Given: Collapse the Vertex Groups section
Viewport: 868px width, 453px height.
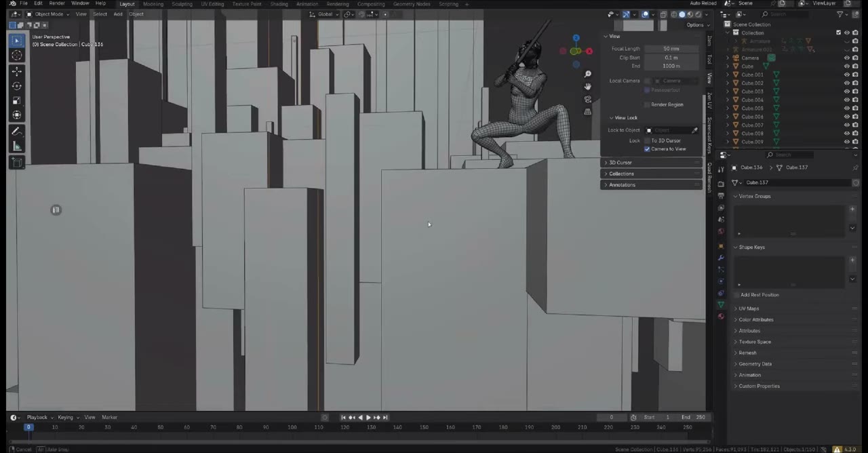Looking at the screenshot, I should pyautogui.click(x=754, y=197).
